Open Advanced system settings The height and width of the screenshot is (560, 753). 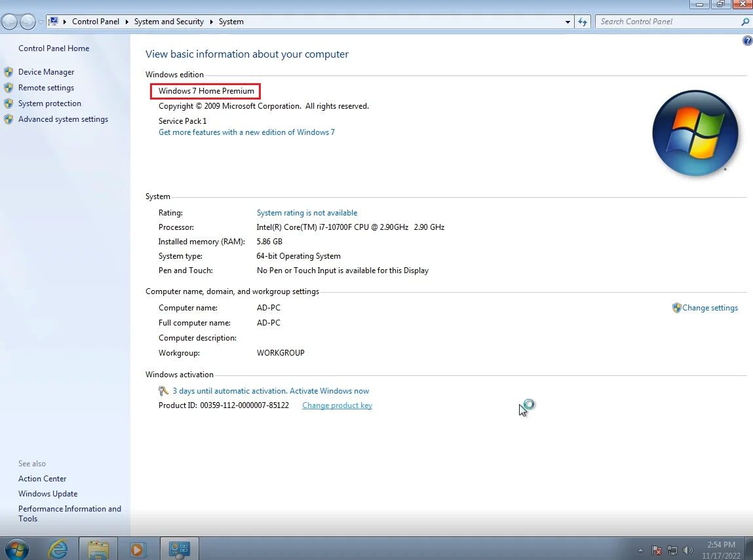tap(64, 119)
